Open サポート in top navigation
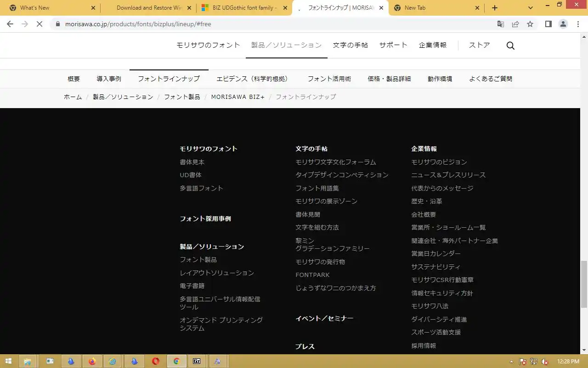Screen dimensions: 588x368 pyautogui.click(x=393, y=45)
